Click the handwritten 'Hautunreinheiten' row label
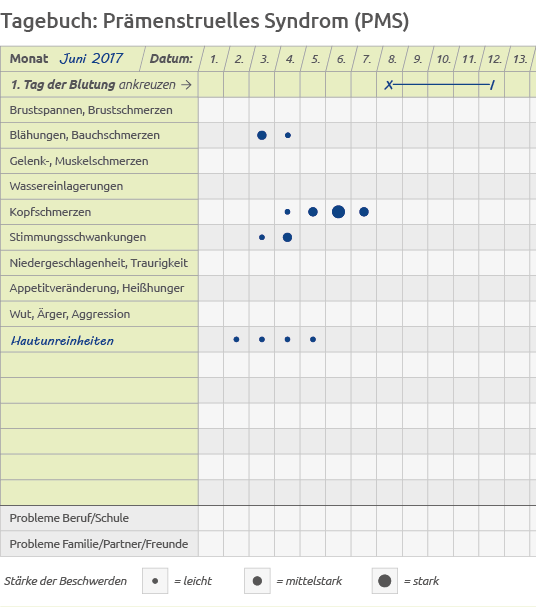This screenshot has width=536, height=607. [x=62, y=341]
